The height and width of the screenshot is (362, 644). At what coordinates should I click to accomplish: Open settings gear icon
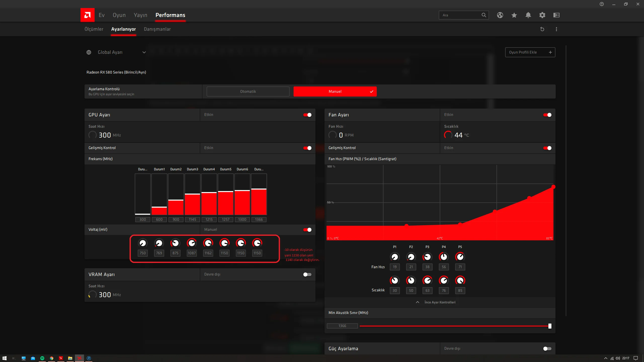point(542,15)
